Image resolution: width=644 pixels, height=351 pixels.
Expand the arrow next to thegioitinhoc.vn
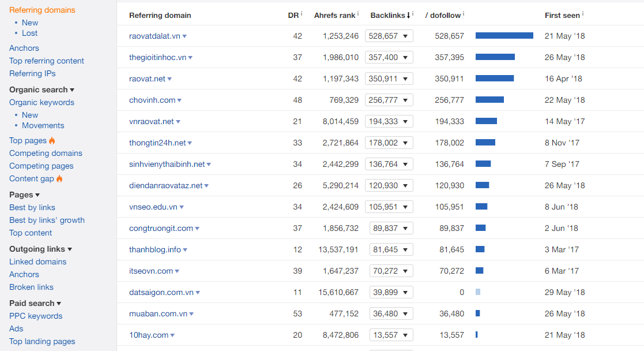pos(190,58)
